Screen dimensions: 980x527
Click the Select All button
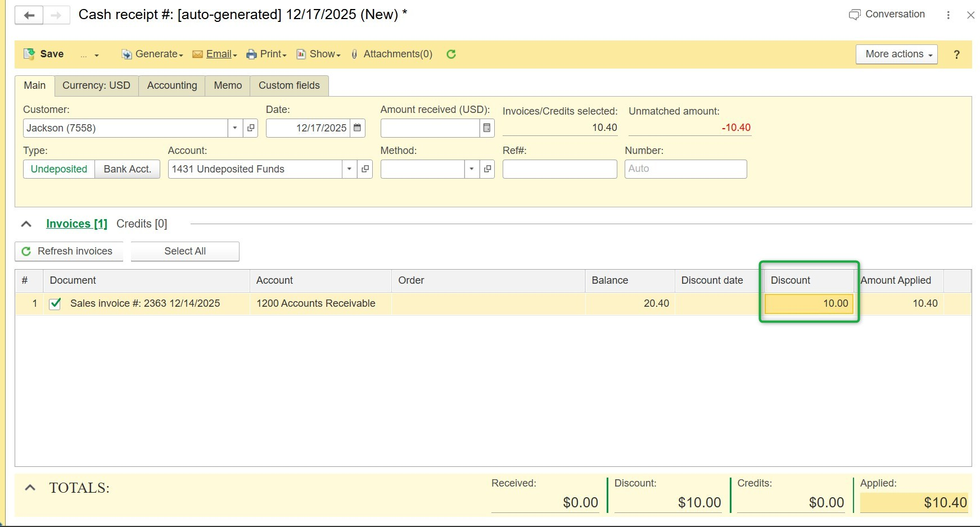tap(185, 251)
